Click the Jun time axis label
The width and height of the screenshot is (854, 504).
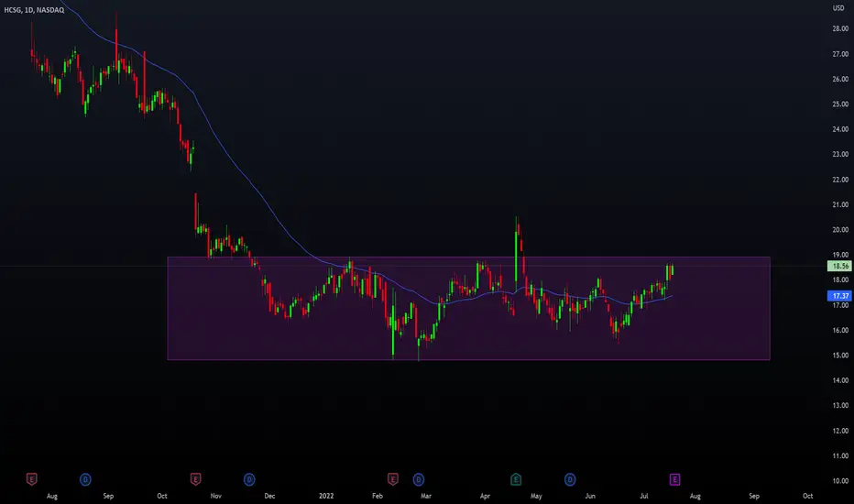click(x=590, y=496)
